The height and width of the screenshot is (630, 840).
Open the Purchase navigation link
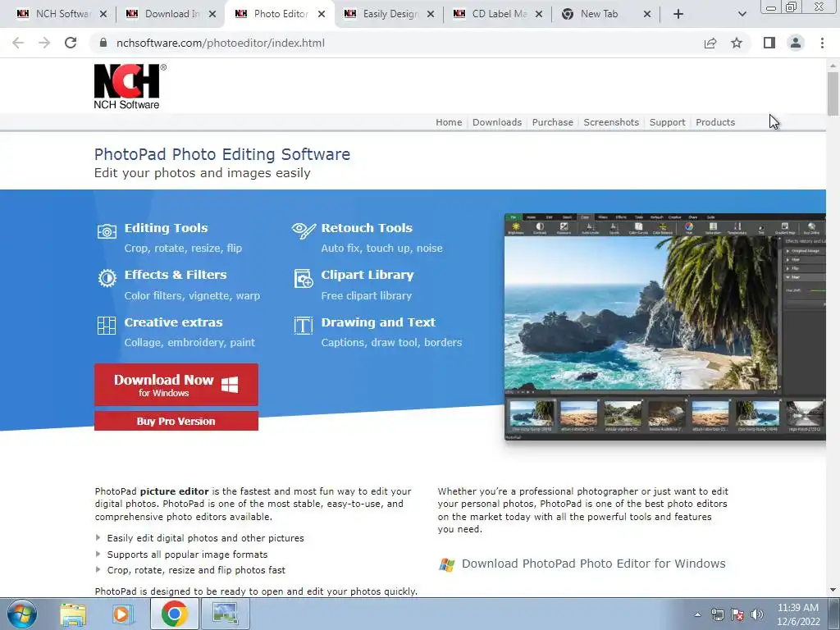click(553, 122)
